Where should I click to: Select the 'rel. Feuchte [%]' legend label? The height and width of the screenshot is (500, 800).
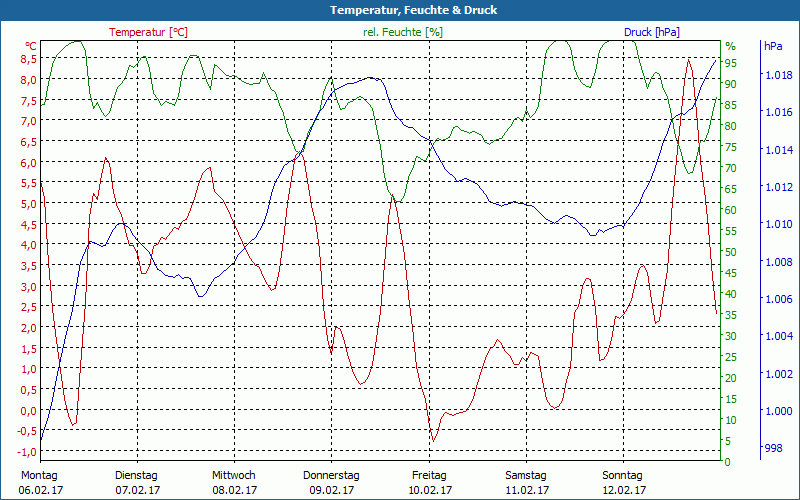pos(403,32)
